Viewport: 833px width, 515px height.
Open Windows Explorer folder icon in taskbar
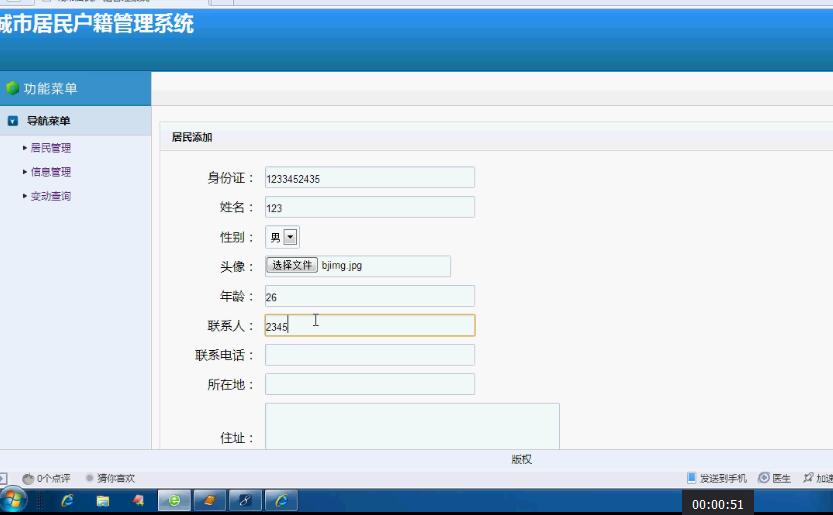pos(103,501)
